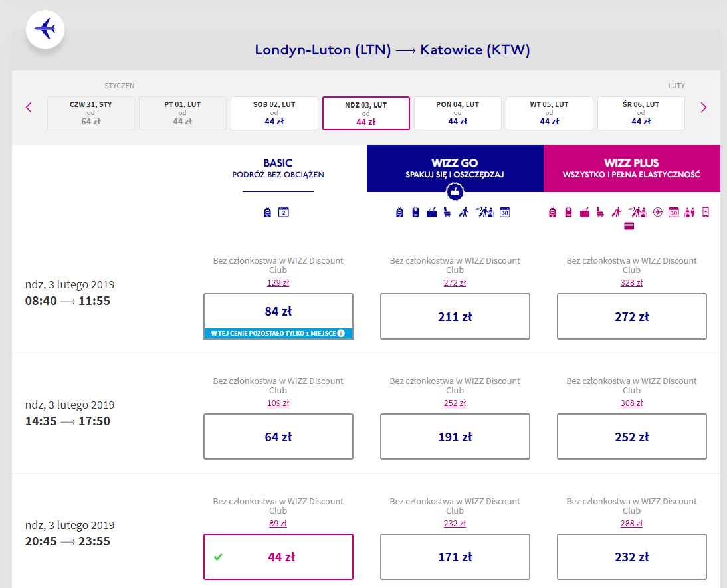Choose 64 zł Basic fare for 14:35 flight

[278, 437]
